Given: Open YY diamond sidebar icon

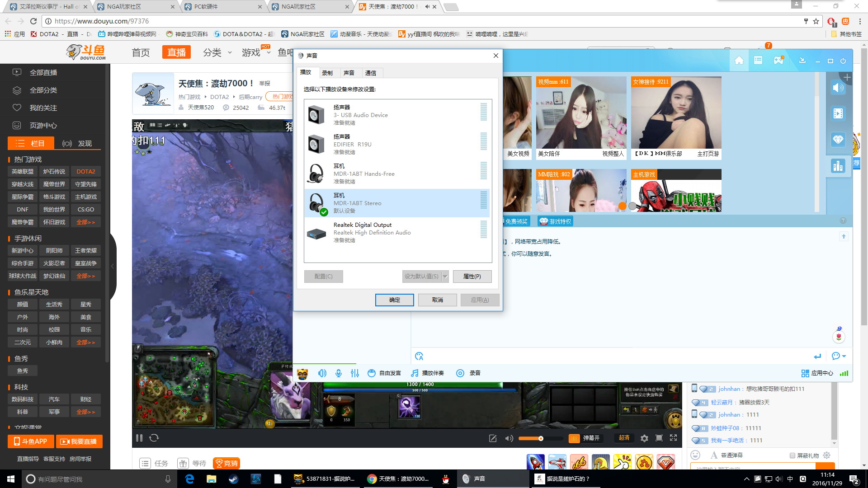Looking at the screenshot, I should pyautogui.click(x=838, y=140).
